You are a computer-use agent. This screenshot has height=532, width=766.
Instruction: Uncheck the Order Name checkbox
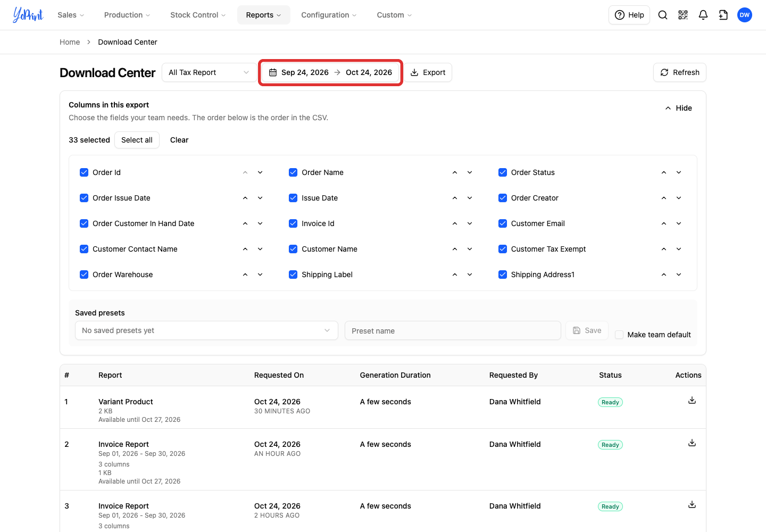tap(293, 172)
